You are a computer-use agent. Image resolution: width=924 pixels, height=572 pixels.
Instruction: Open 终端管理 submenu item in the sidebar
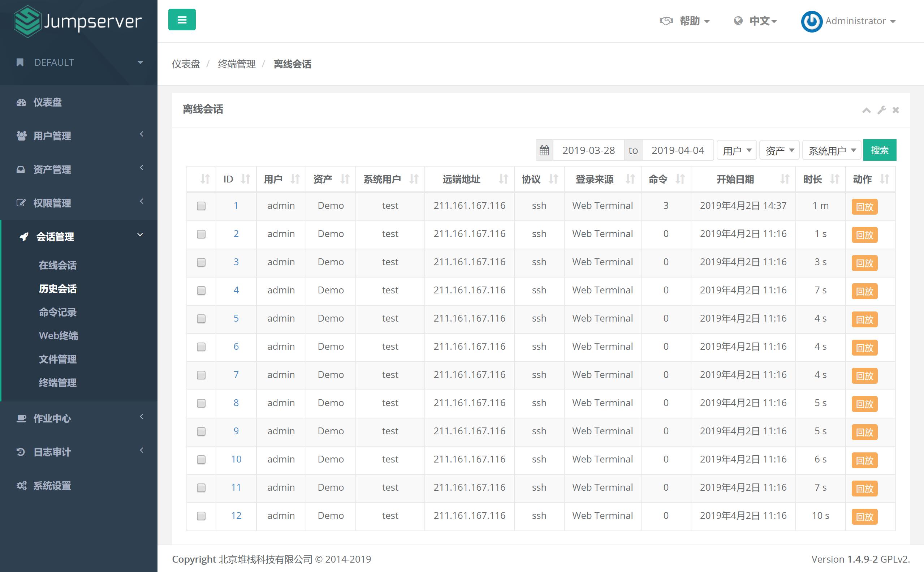(57, 382)
